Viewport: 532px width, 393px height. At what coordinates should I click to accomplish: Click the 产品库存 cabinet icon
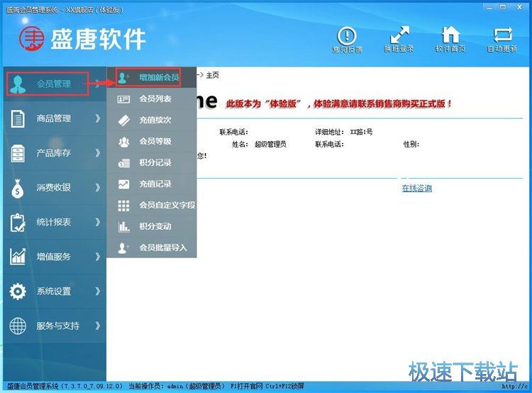click(18, 153)
